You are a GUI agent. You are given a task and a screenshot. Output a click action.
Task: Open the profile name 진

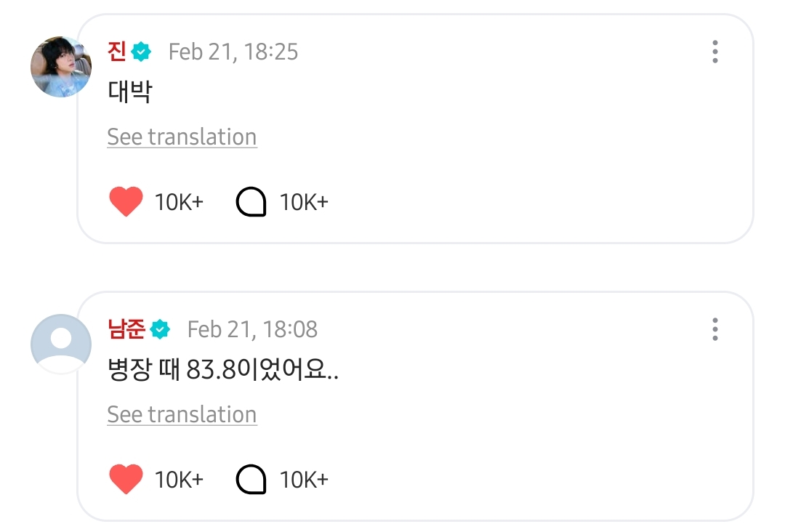point(116,52)
